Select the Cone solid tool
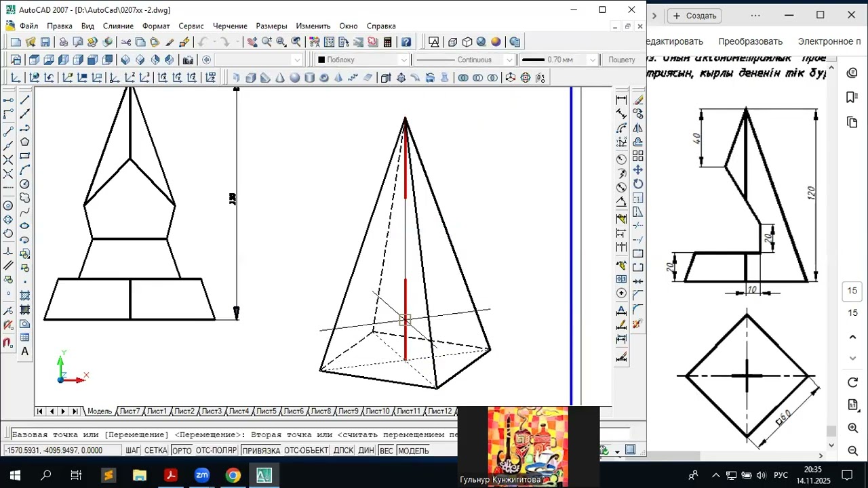This screenshot has width=868, height=488. tap(280, 78)
